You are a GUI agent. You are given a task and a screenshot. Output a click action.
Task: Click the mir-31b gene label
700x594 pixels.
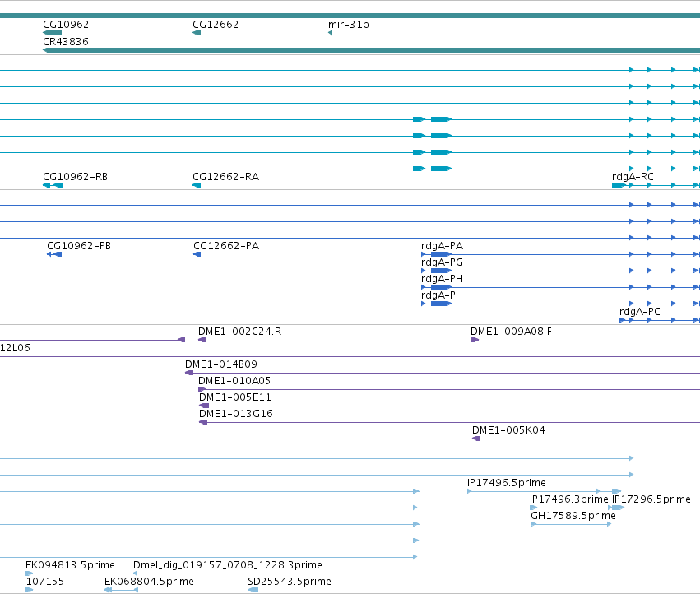pos(348,25)
